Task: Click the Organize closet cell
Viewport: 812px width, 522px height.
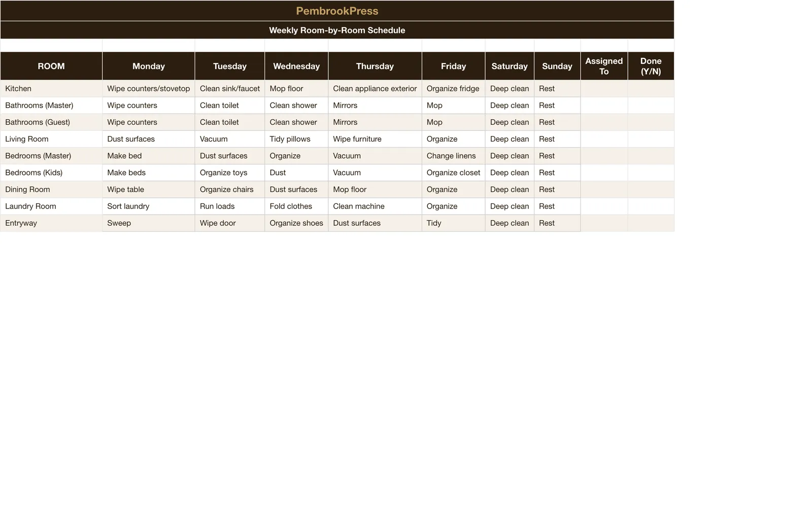Action: (453, 172)
